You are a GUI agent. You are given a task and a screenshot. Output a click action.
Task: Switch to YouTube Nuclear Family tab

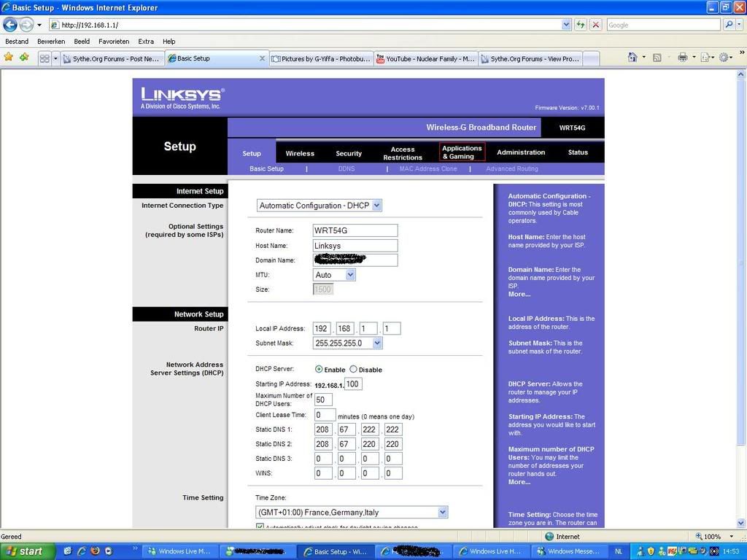[x=425, y=58]
